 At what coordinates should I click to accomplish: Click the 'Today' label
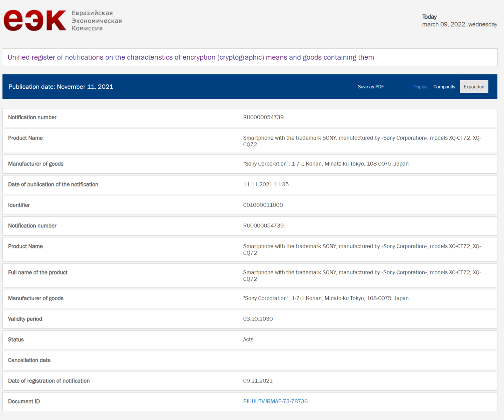click(x=429, y=17)
